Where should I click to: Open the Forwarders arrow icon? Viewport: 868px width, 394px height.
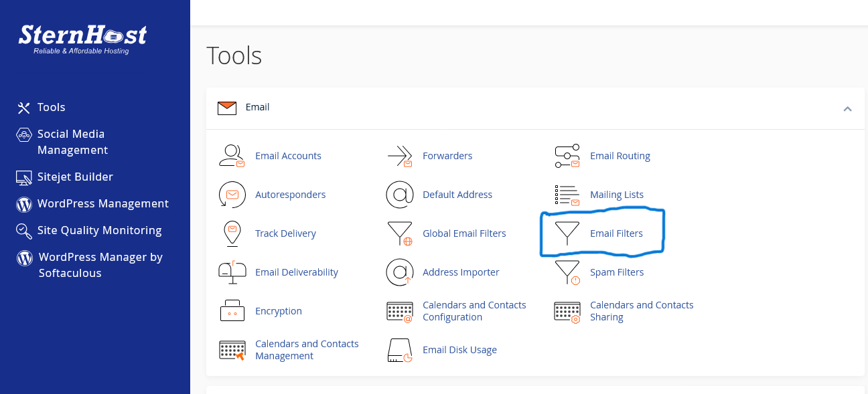tap(399, 156)
